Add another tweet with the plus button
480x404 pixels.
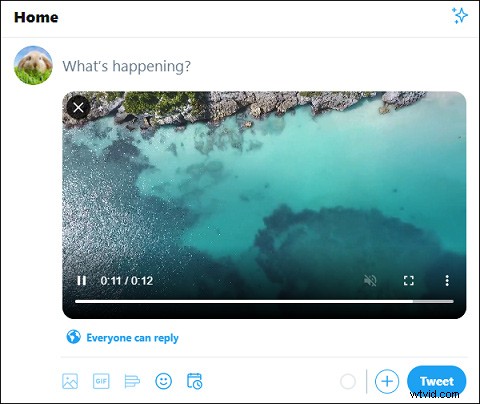coord(387,381)
